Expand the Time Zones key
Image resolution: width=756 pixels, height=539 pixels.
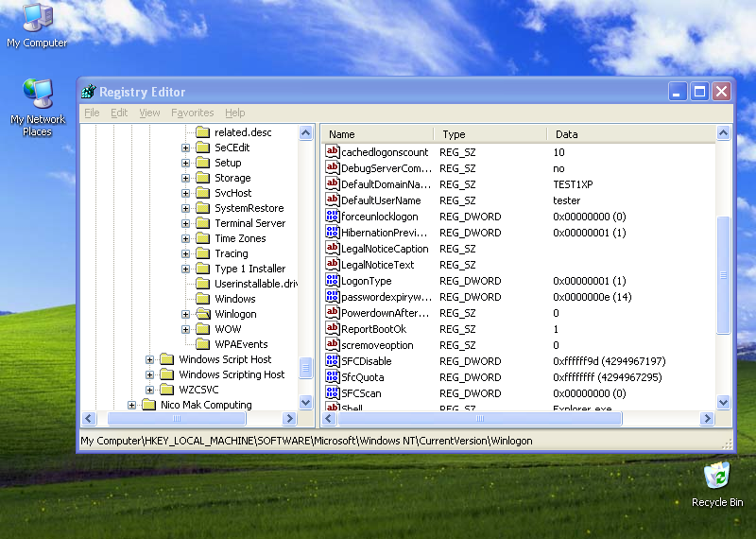(185, 238)
